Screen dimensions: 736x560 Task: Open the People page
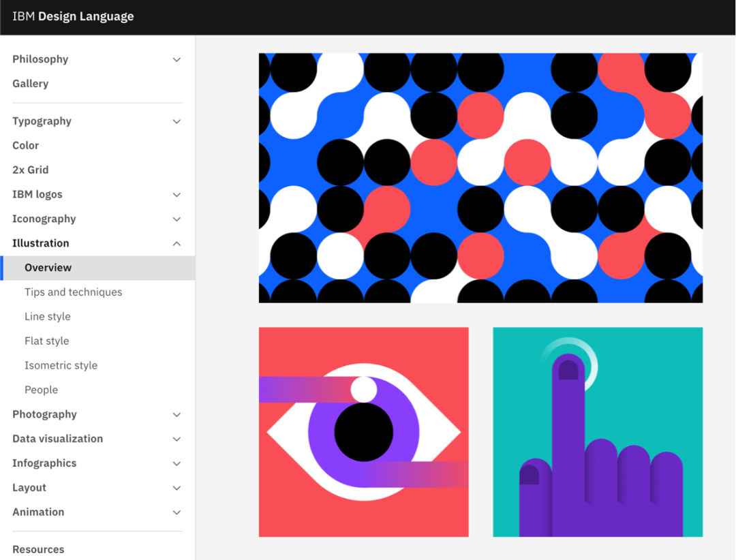(42, 390)
